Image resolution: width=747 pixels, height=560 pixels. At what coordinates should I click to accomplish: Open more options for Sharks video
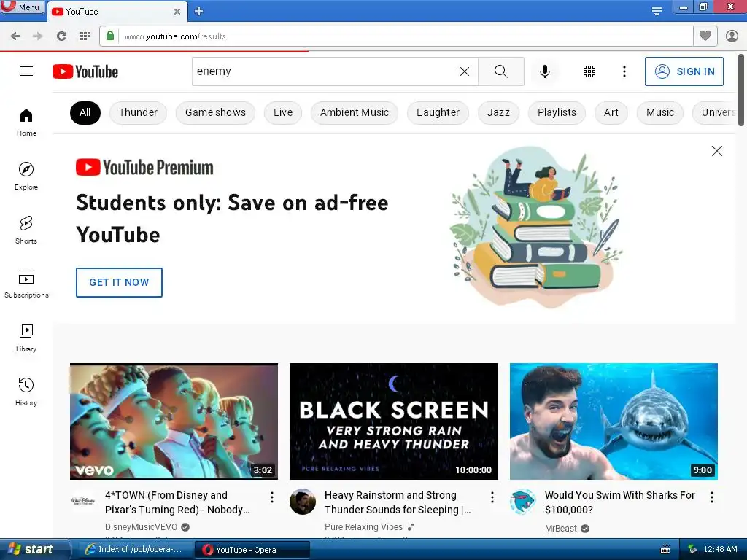[x=712, y=497]
